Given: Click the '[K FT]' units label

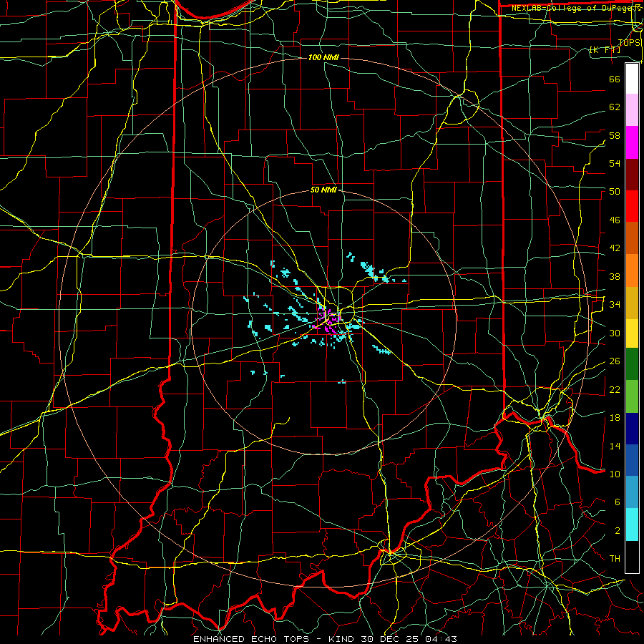Looking at the screenshot, I should (x=605, y=50).
